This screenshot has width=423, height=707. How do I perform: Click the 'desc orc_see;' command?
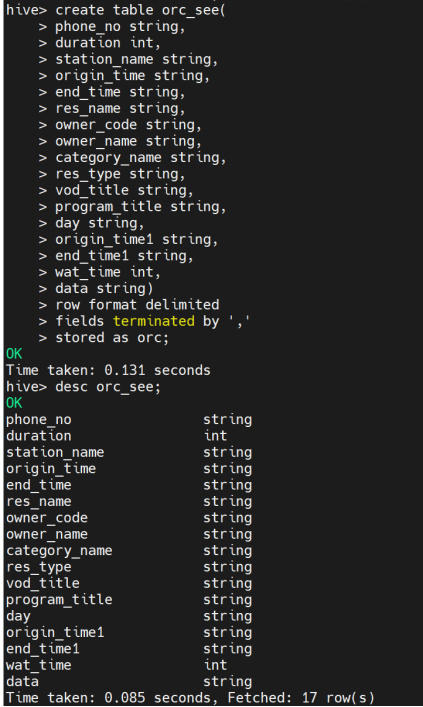(x=108, y=387)
